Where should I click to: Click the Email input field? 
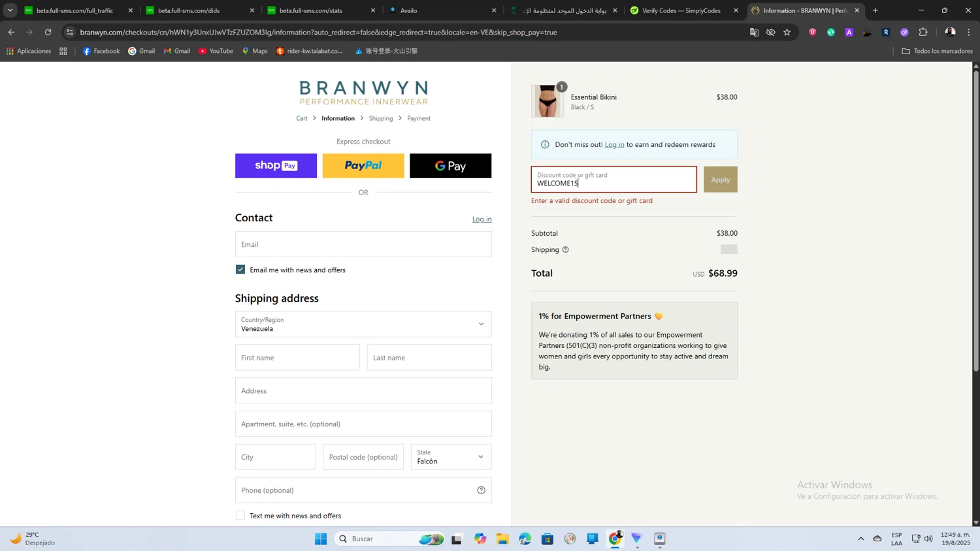coord(363,244)
